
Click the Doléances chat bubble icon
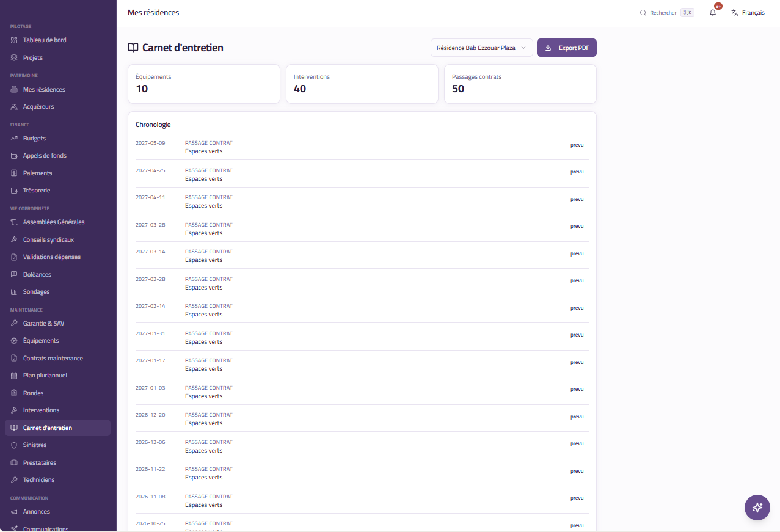[14, 275]
